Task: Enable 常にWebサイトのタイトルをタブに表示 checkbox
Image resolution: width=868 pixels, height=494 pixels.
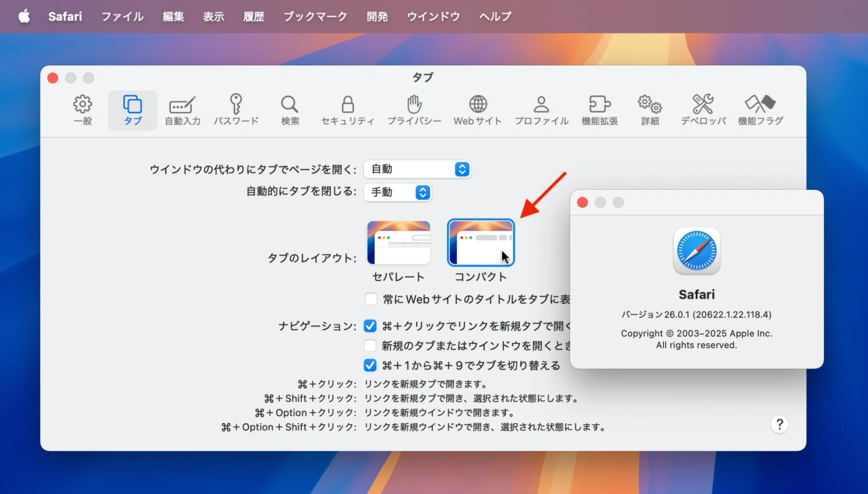Action: tap(371, 299)
